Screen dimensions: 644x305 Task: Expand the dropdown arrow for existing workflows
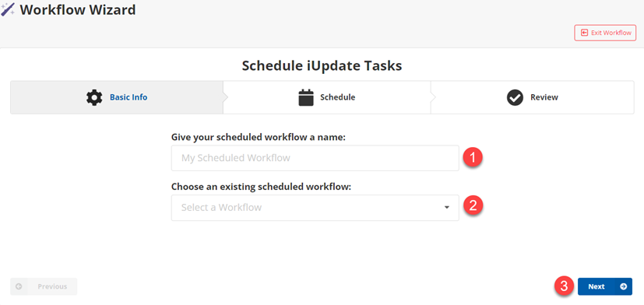pos(447,208)
